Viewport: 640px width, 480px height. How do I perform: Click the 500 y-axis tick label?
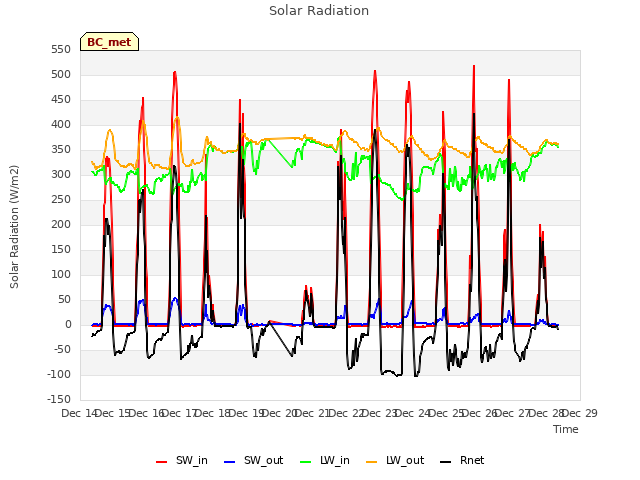pos(61,74)
